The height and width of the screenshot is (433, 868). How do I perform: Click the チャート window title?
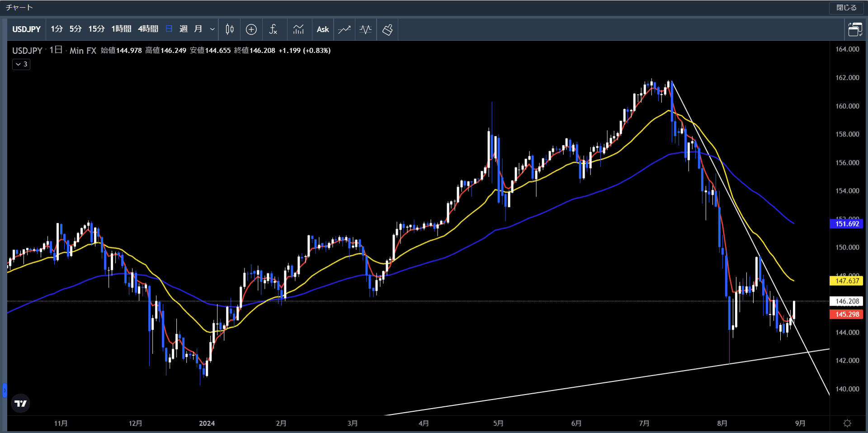tap(19, 8)
